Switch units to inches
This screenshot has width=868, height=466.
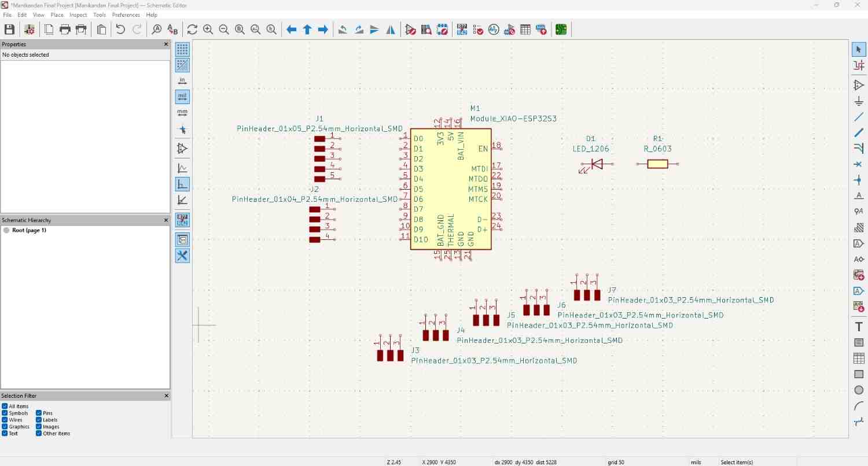[x=182, y=81]
